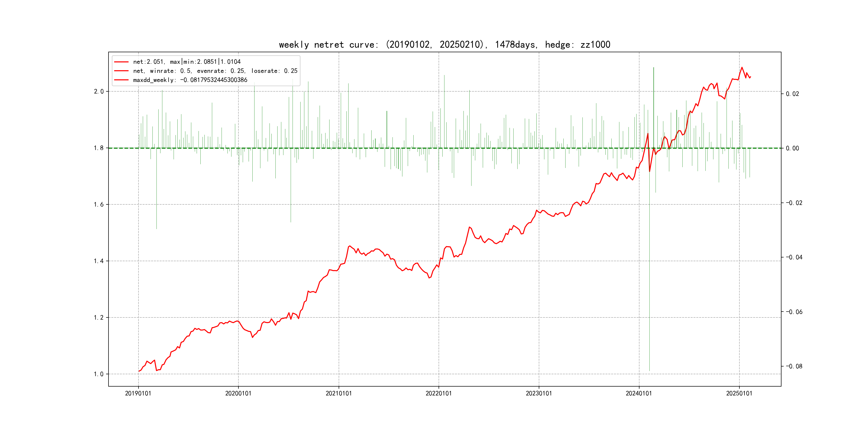Click the -0.08 right axis tick label
This screenshot has width=868, height=434.
(x=794, y=366)
